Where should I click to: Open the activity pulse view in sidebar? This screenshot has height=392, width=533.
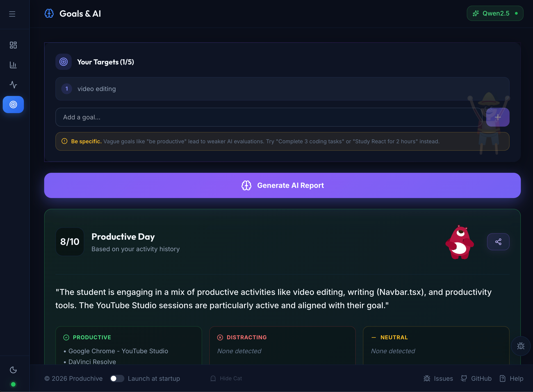coord(13,84)
